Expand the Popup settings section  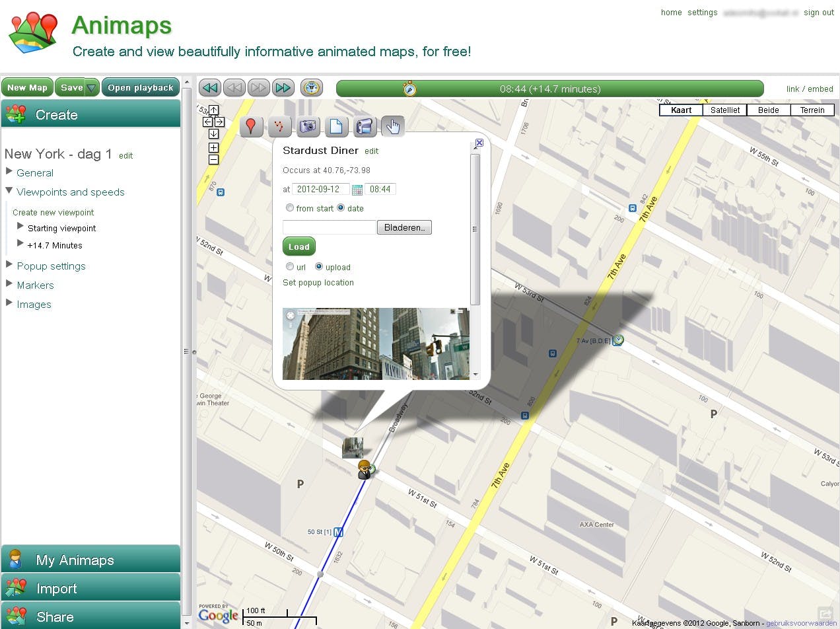(x=9, y=265)
